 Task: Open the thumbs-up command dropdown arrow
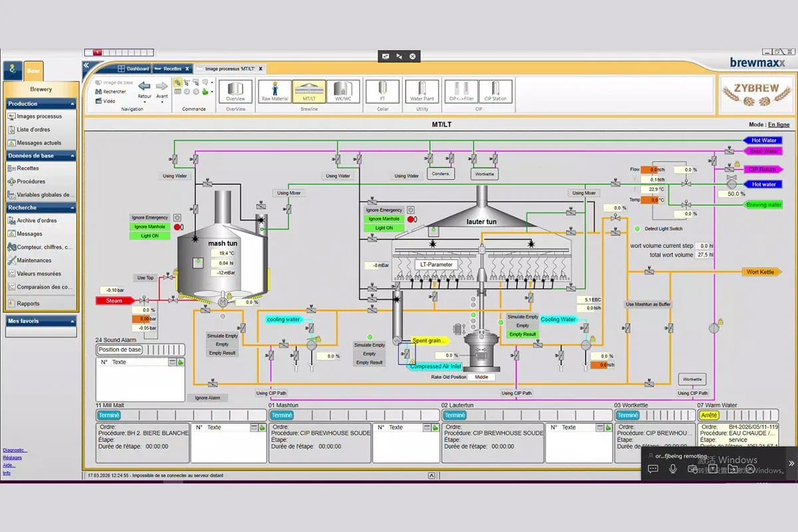click(x=211, y=92)
